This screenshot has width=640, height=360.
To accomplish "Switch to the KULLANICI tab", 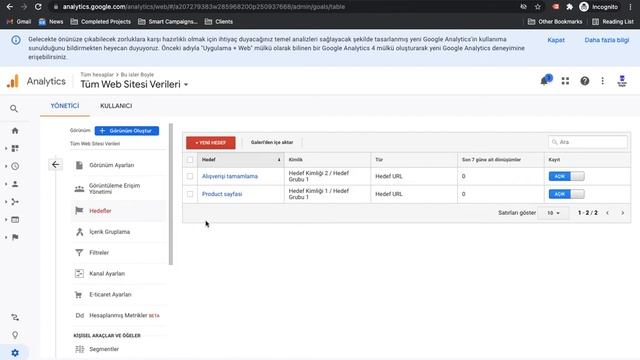I will pyautogui.click(x=116, y=106).
